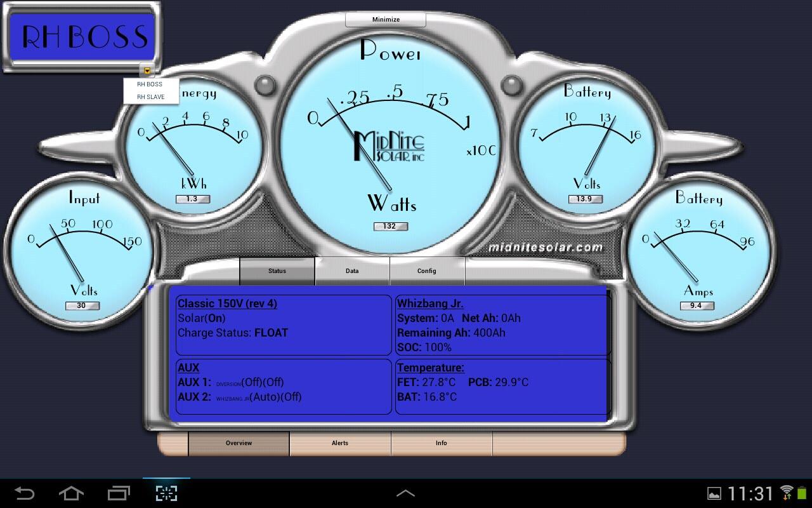812x508 pixels.
Task: Open the Config tab
Action: 427,271
